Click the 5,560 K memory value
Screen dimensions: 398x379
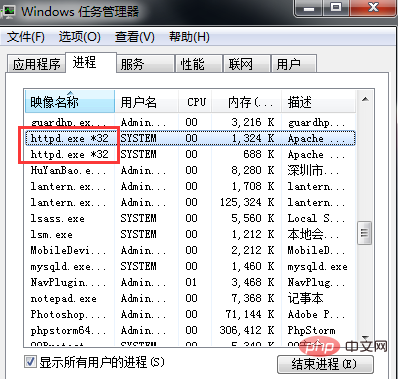(253, 218)
